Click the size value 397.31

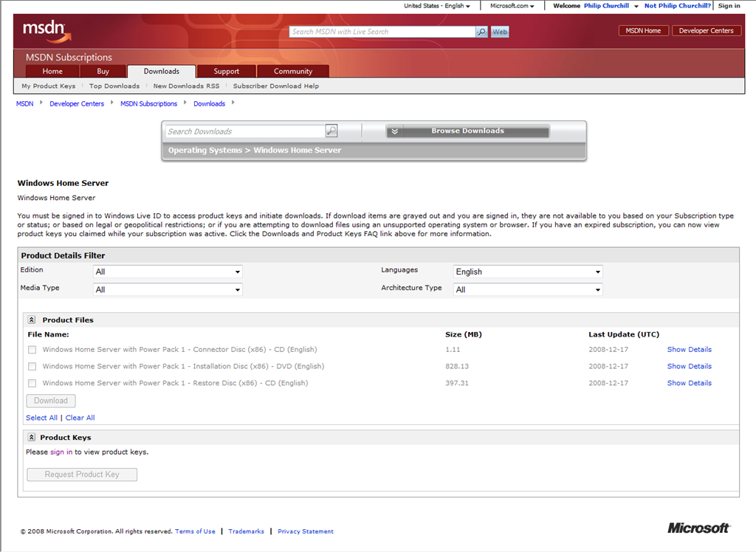456,383
